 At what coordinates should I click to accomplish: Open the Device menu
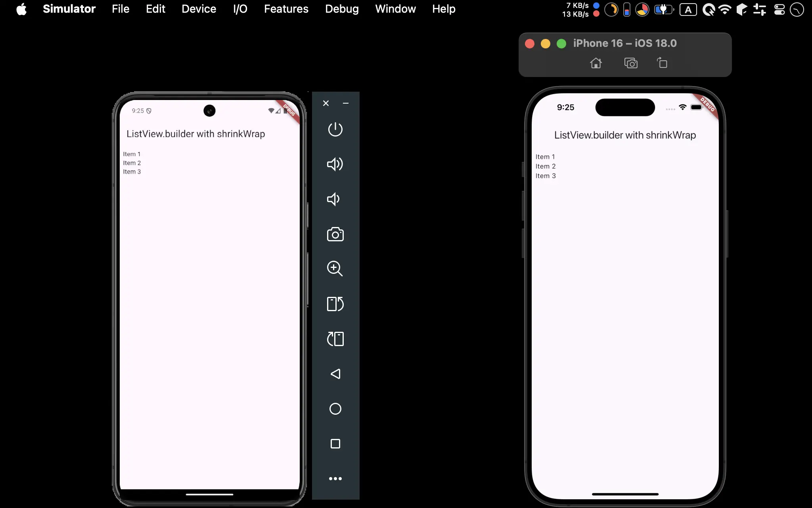point(199,9)
